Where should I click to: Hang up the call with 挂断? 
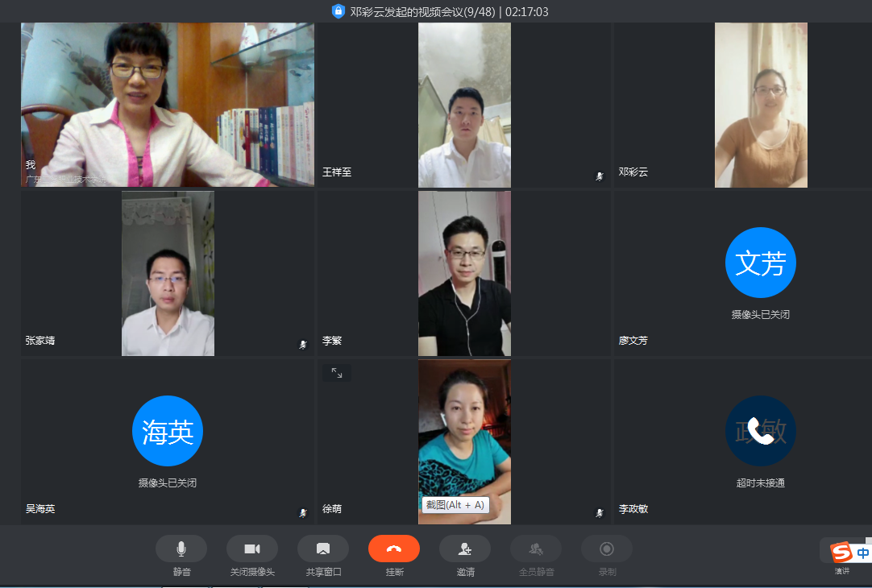394,549
